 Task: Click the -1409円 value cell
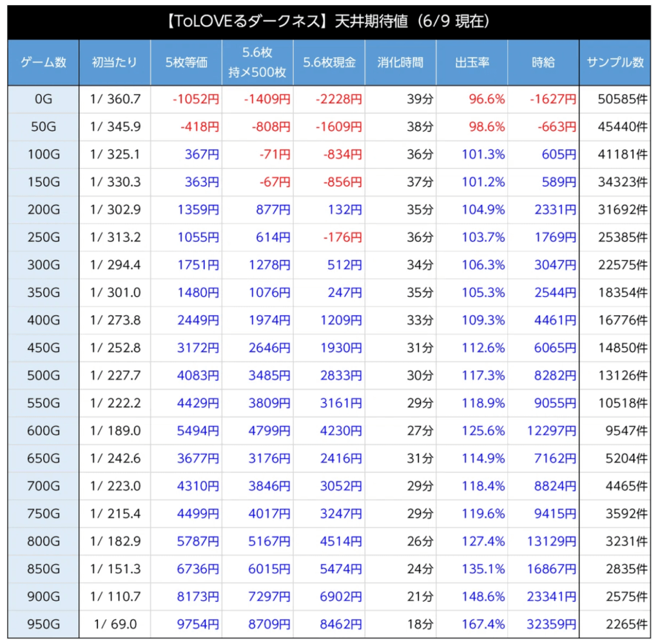(x=258, y=99)
